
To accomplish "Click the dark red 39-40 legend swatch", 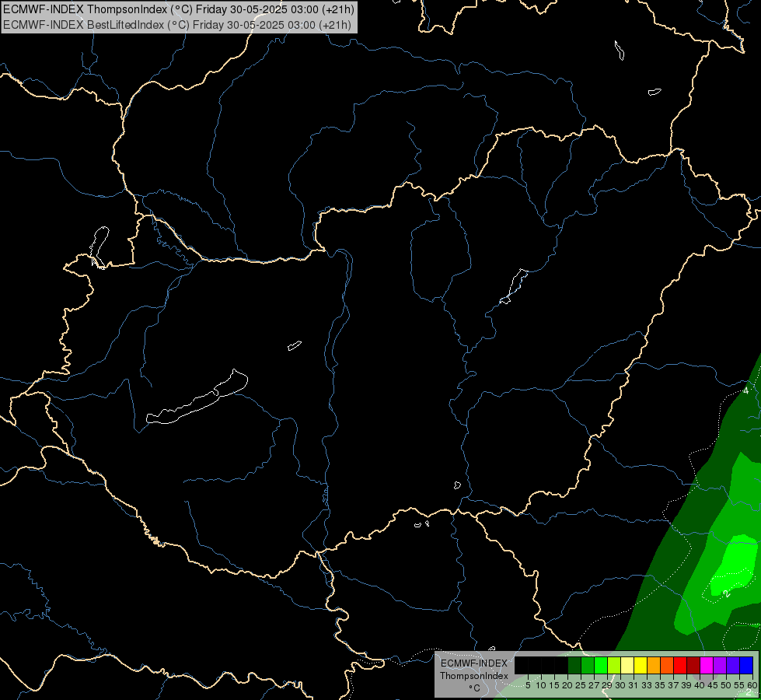I will [x=693, y=665].
